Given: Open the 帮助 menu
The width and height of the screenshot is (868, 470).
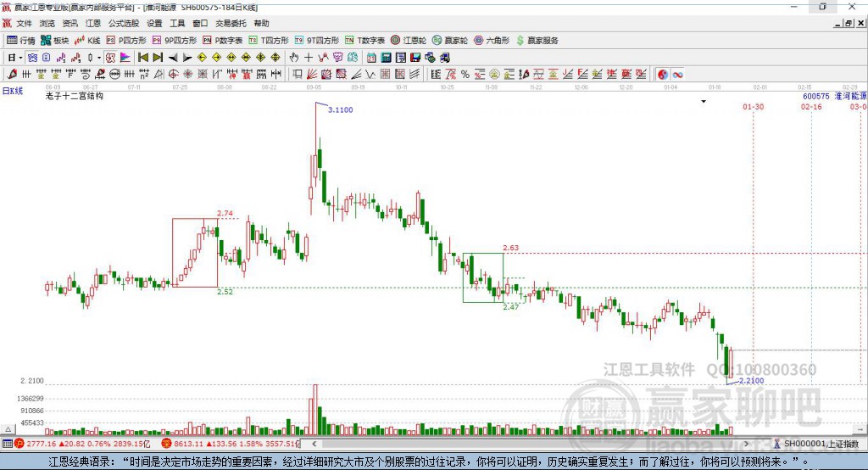Looking at the screenshot, I should click(x=261, y=23).
